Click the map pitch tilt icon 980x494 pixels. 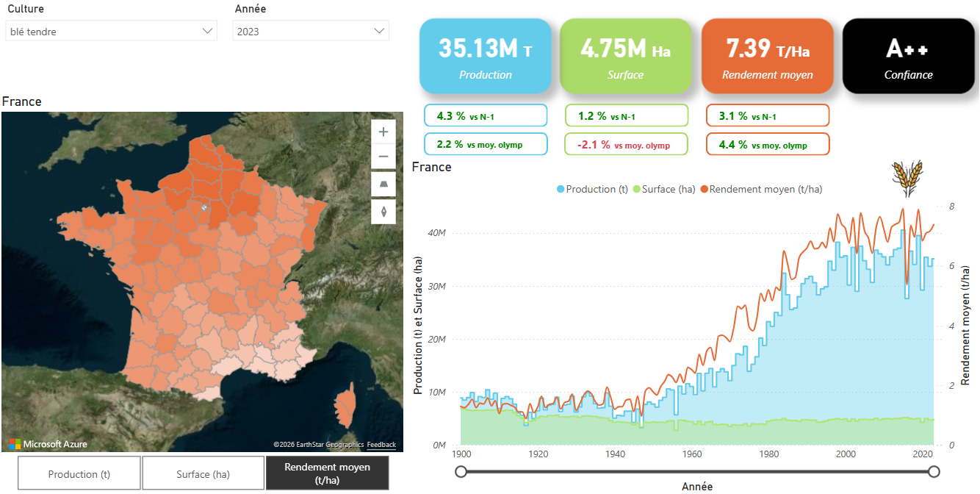383,186
